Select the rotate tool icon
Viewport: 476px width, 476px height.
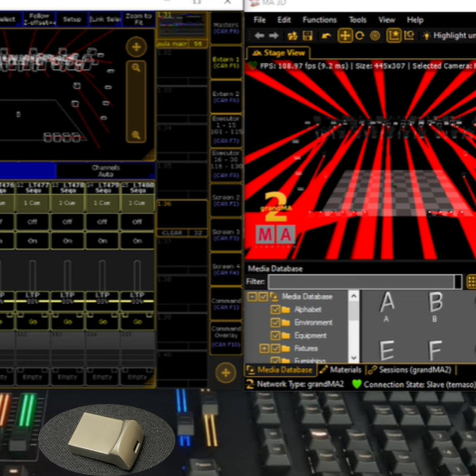[359, 36]
